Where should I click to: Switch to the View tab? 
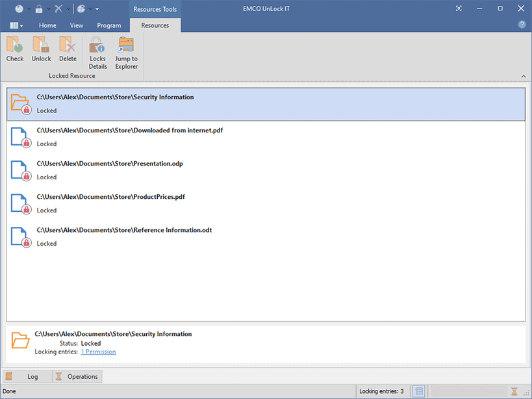(x=77, y=25)
